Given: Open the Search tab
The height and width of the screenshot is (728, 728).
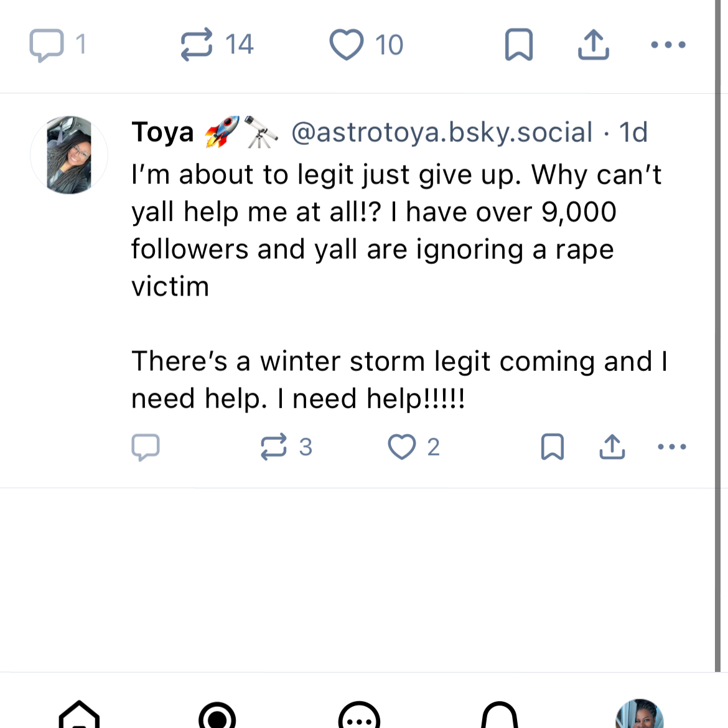Looking at the screenshot, I should tap(217, 716).
